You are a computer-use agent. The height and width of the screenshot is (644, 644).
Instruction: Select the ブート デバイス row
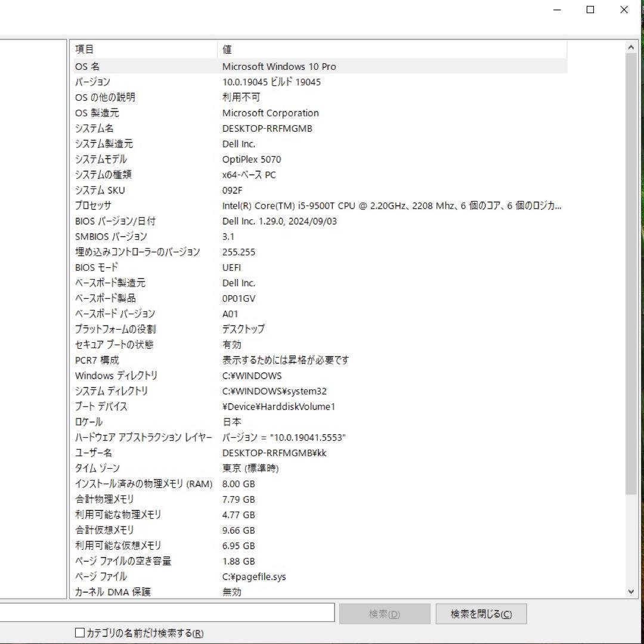[179, 407]
